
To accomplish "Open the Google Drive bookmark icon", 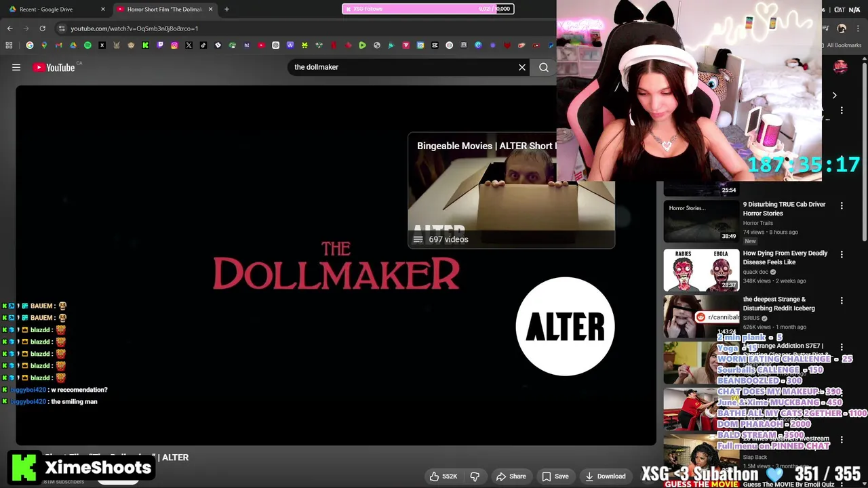I will pyautogui.click(x=73, y=45).
